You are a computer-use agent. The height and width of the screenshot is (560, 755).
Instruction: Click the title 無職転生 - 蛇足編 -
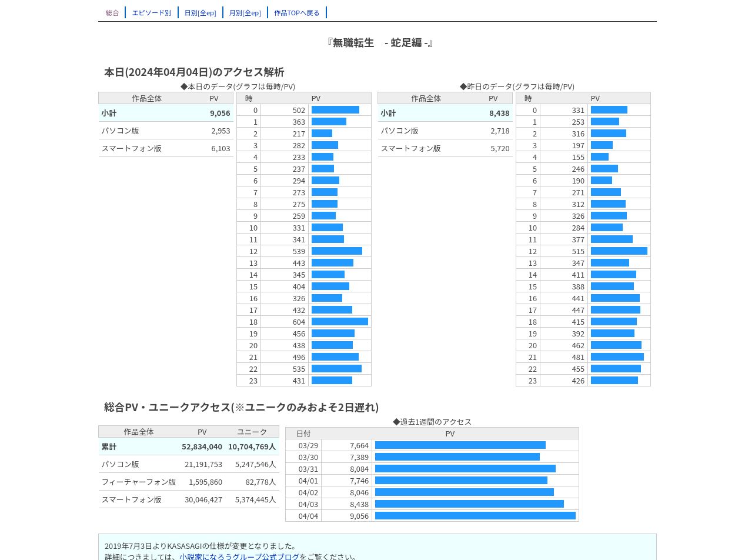coord(380,42)
